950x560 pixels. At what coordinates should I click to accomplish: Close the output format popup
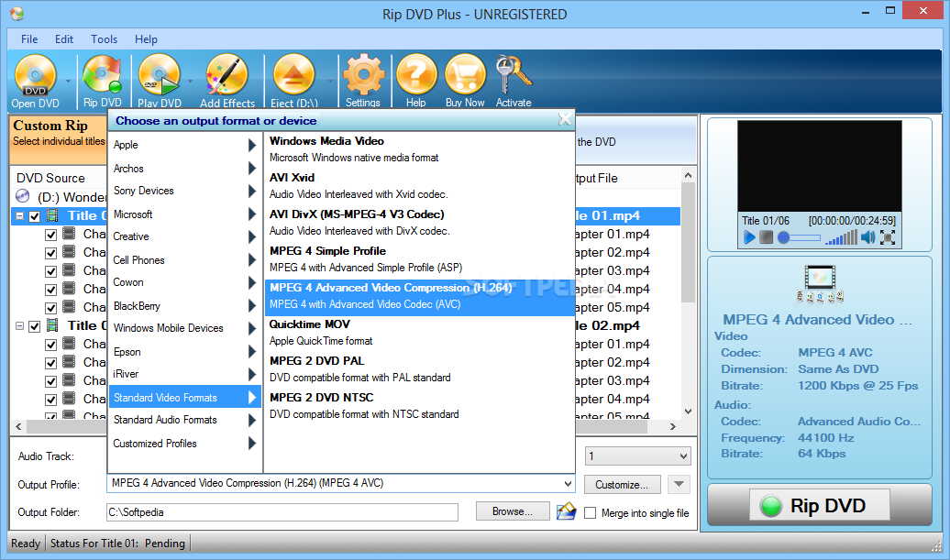point(565,119)
